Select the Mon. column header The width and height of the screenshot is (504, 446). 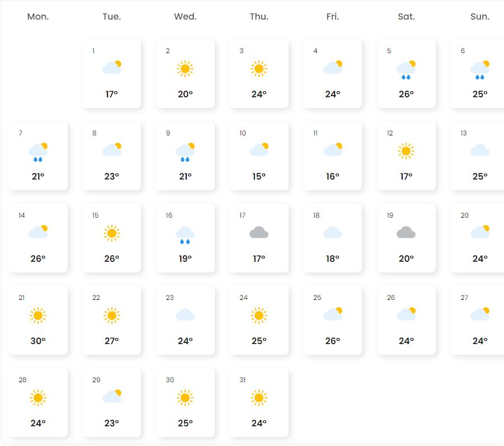click(x=38, y=17)
